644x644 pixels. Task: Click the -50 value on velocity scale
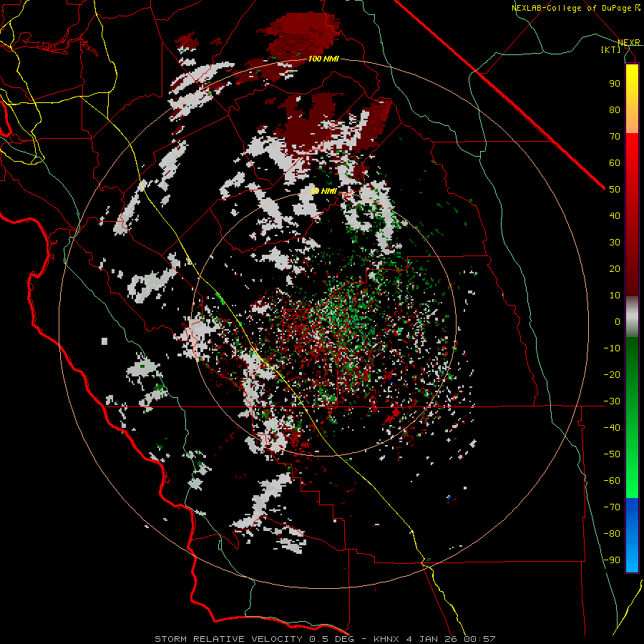pos(612,454)
